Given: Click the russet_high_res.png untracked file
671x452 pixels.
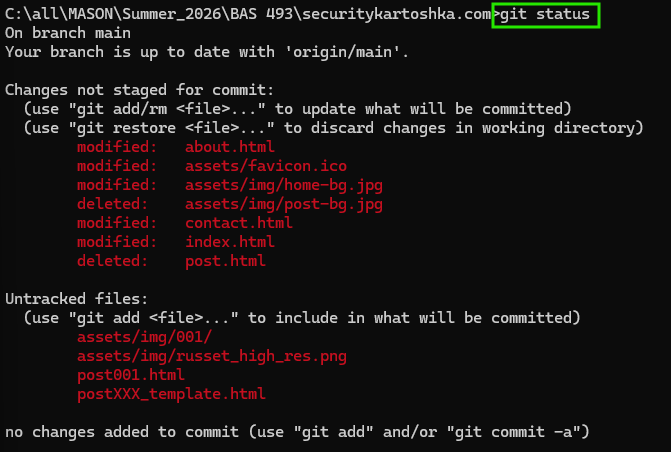Looking at the screenshot, I should [x=212, y=356].
